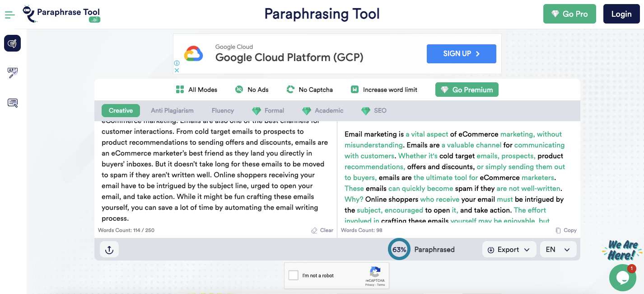644x294 pixels.
Task: Click the highlighted phrase 'can quickly become'
Action: tap(420, 189)
